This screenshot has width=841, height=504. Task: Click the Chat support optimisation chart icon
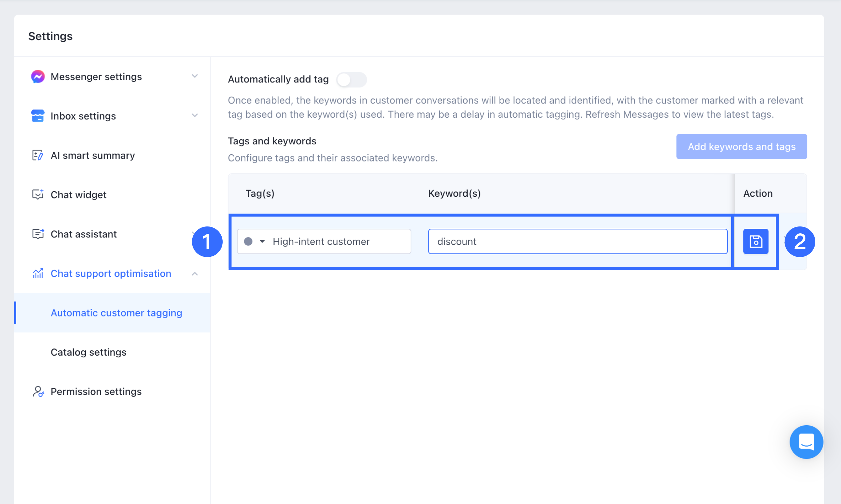click(x=38, y=273)
